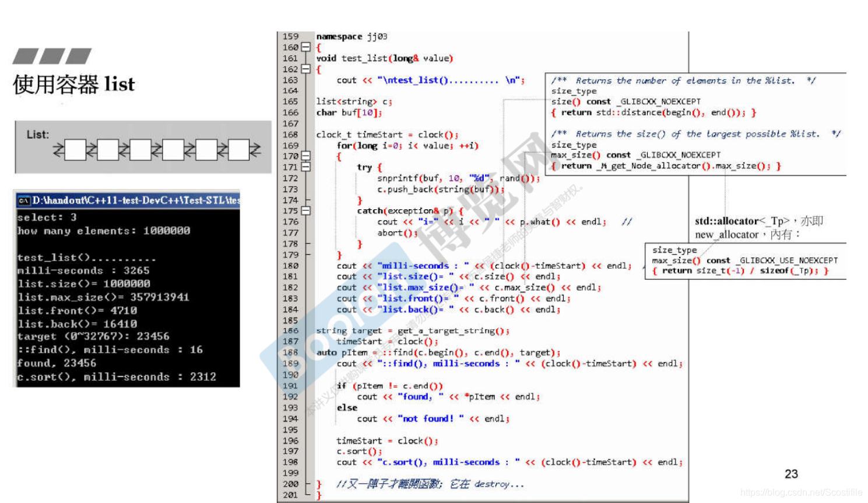Click 'return size_t(-1) / sizeof(_Tp);' in popup
Screen dimensions: 868x503
coord(740,271)
